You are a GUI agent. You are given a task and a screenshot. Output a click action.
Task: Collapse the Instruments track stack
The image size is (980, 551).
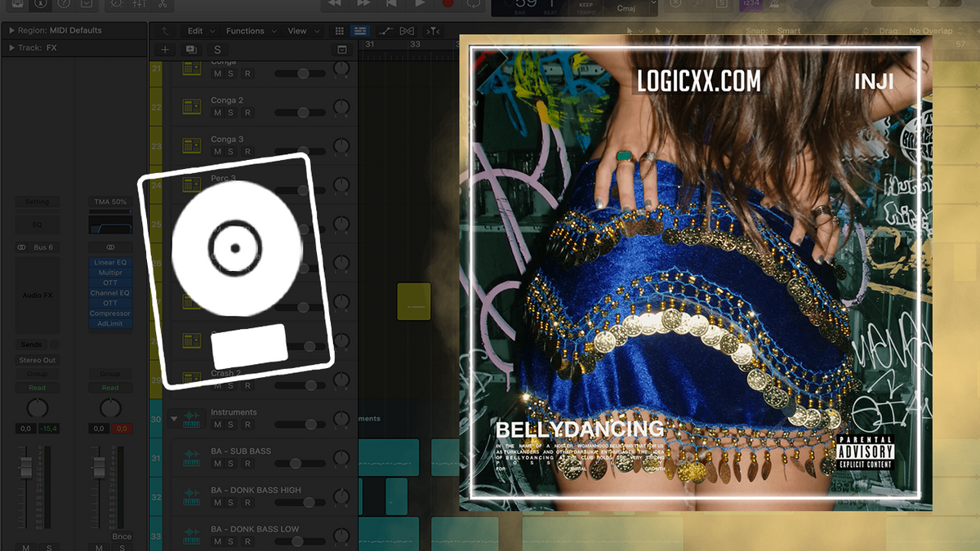(x=174, y=419)
